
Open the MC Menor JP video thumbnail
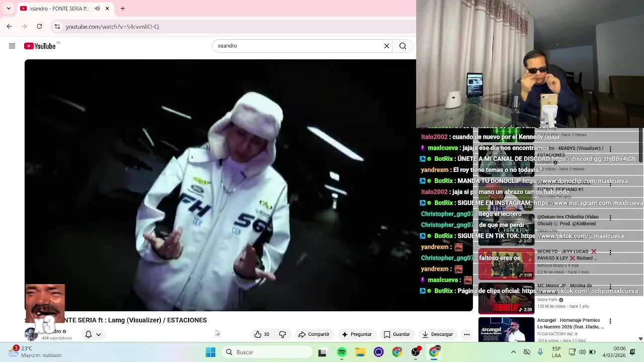pos(506,299)
